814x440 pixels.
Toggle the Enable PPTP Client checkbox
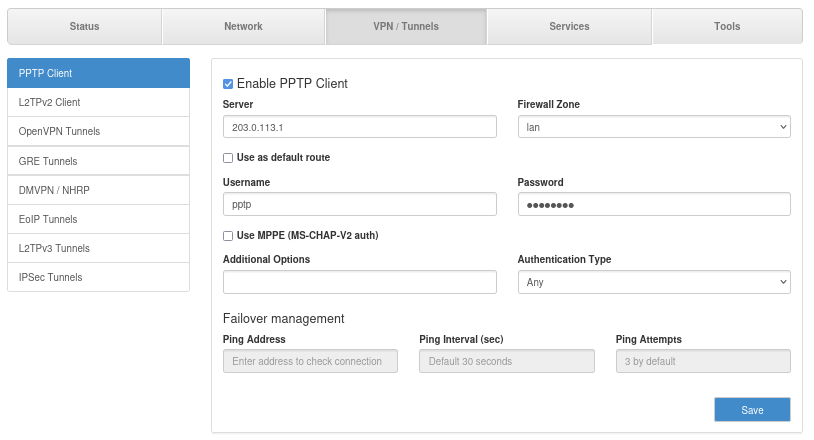228,84
